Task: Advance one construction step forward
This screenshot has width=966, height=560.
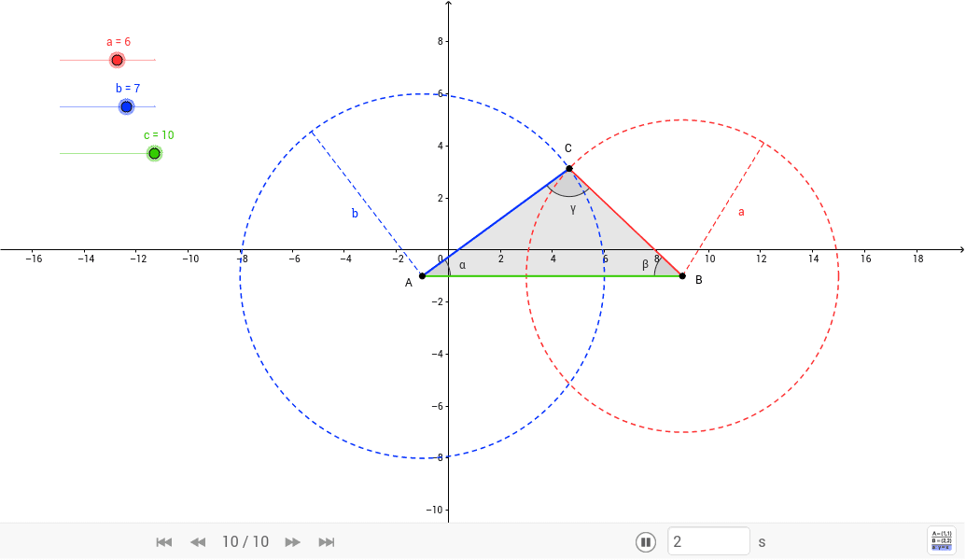Action: coord(293,542)
